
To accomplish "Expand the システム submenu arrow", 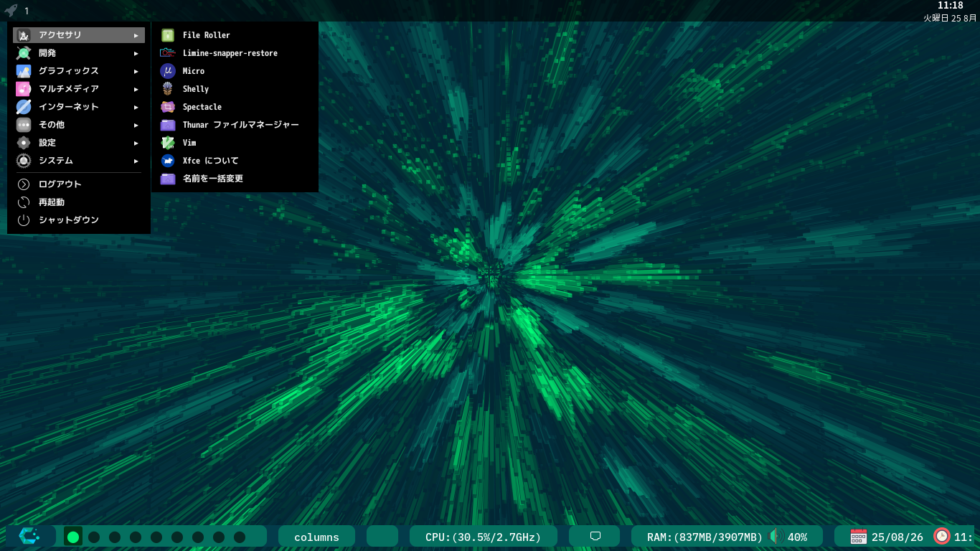I will (x=136, y=161).
